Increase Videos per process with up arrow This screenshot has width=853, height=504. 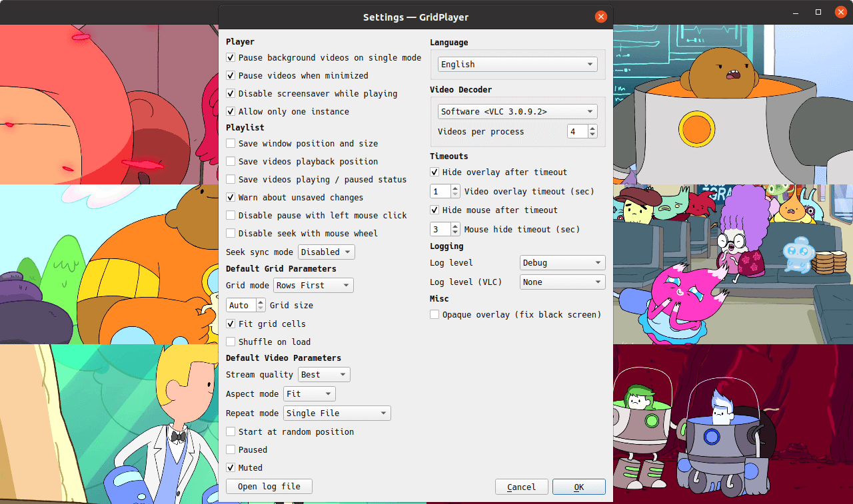[593, 128]
